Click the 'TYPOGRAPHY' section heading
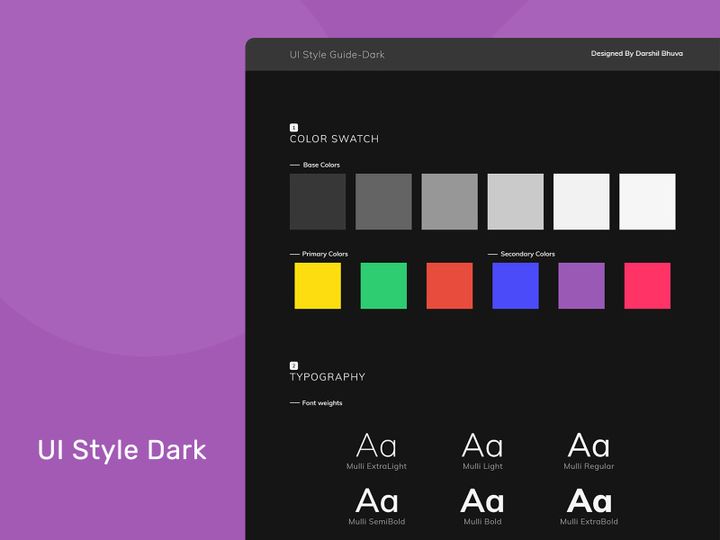 pyautogui.click(x=327, y=377)
